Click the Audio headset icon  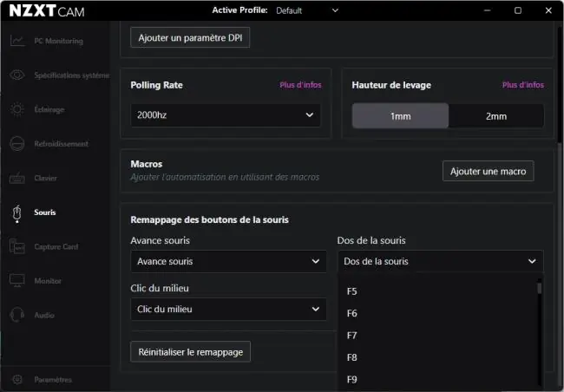coord(16,315)
